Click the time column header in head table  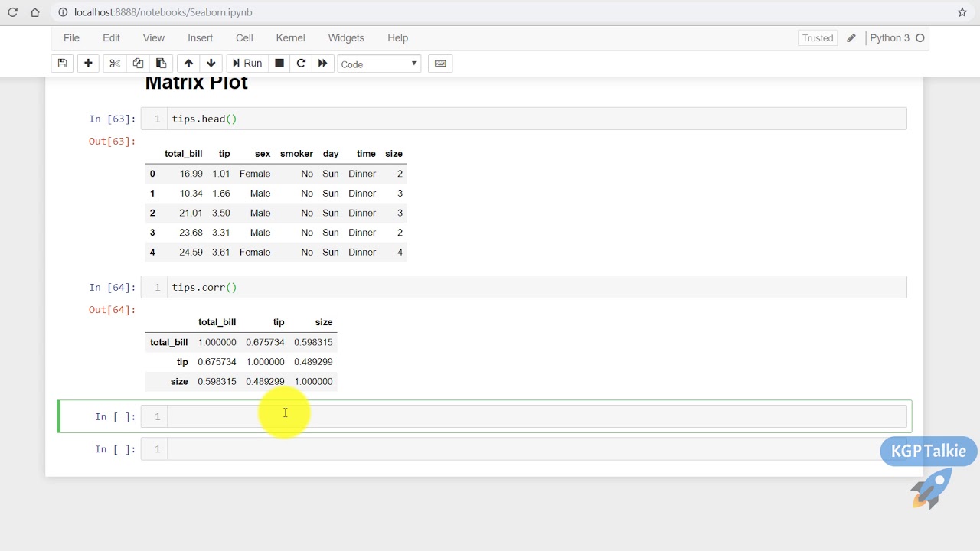coord(366,154)
